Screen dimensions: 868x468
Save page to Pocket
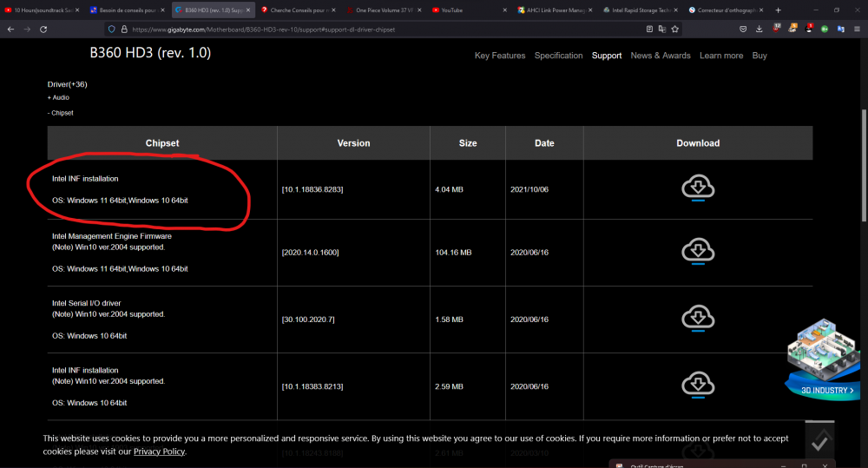click(743, 30)
